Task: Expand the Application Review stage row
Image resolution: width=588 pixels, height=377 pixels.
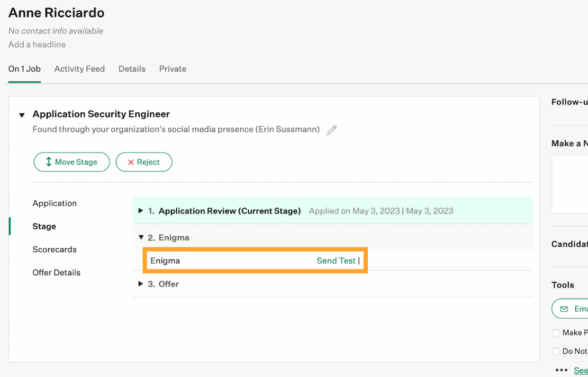Action: (141, 211)
